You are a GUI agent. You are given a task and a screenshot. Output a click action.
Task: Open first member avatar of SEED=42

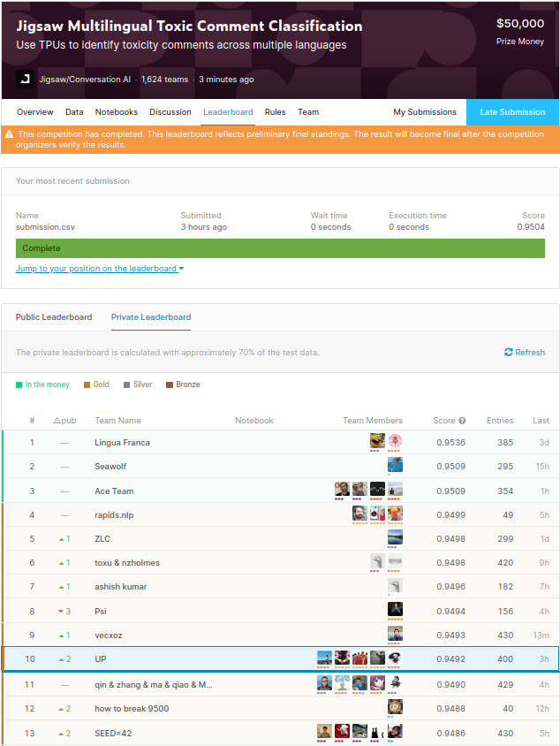click(324, 731)
